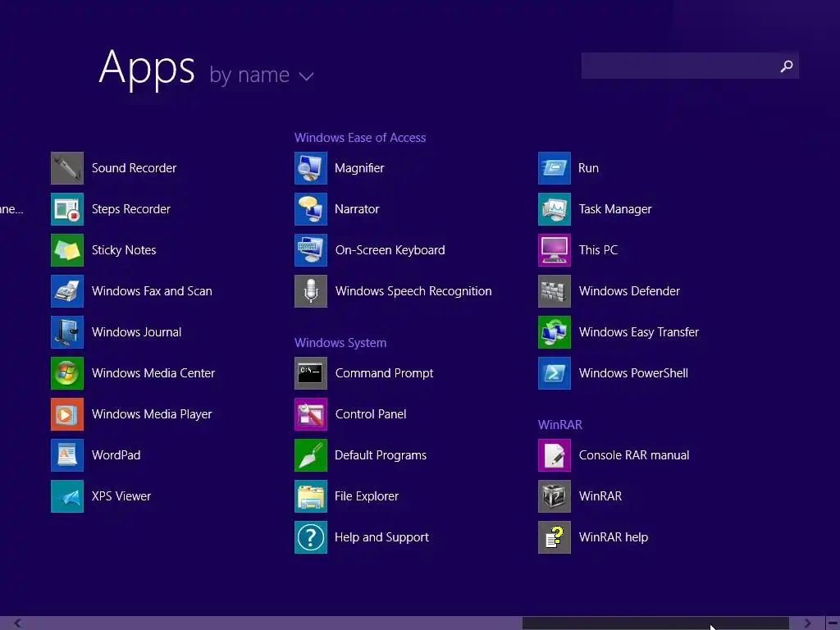Image resolution: width=840 pixels, height=630 pixels.
Task: Click the 'Default Programs' label
Action: (381, 455)
